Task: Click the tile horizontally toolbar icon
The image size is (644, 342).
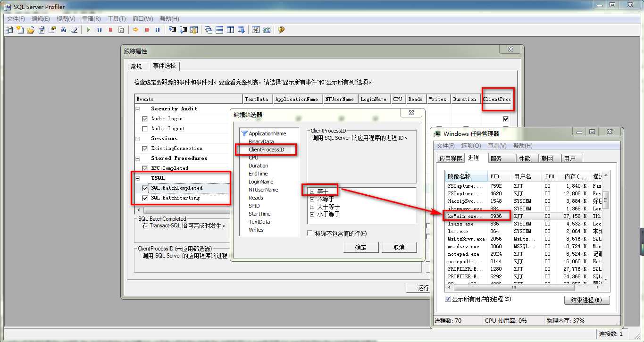Action: coord(219,30)
